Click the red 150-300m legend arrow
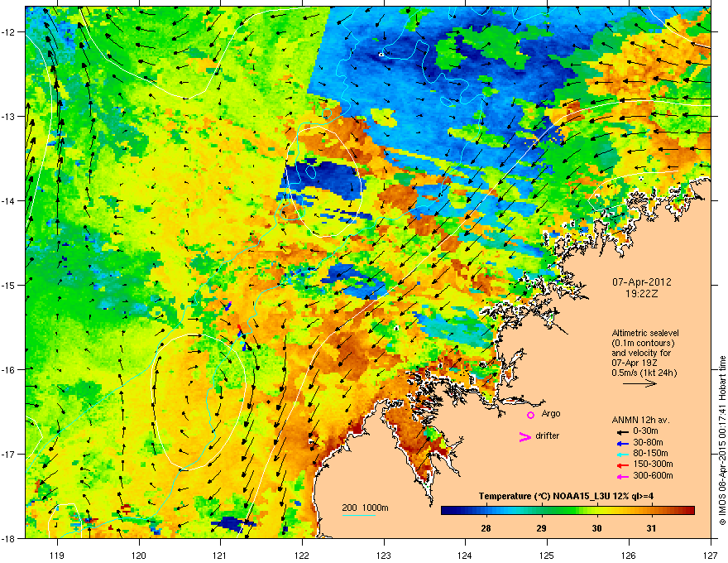 pyautogui.click(x=623, y=465)
